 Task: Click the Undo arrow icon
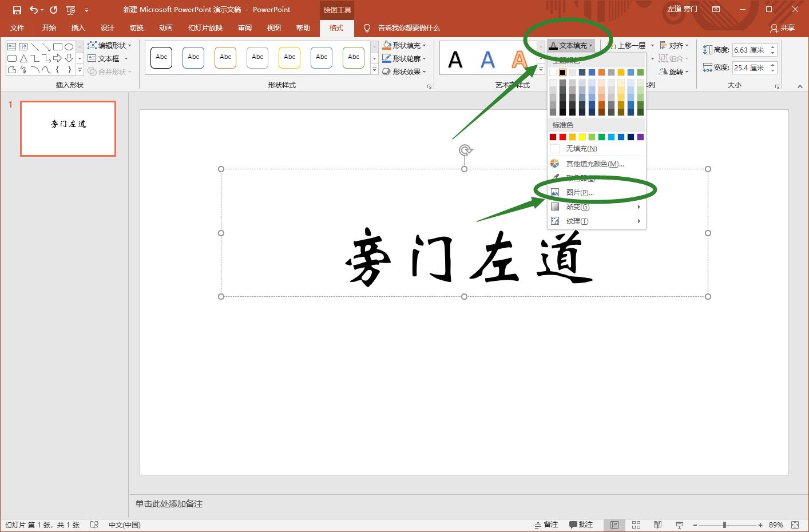[x=34, y=10]
